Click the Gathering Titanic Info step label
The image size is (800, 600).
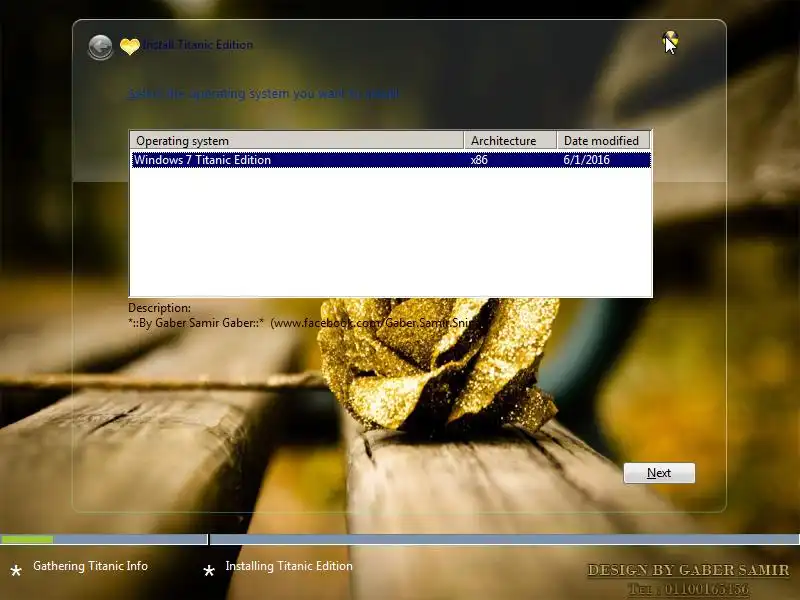(x=90, y=566)
